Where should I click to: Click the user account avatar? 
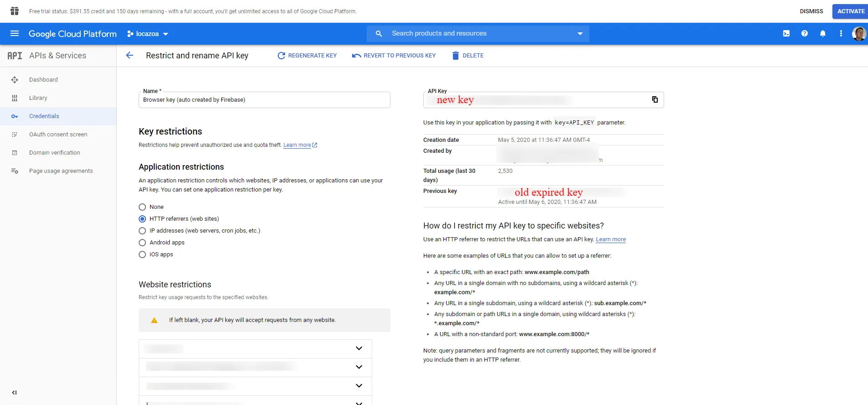[859, 33]
